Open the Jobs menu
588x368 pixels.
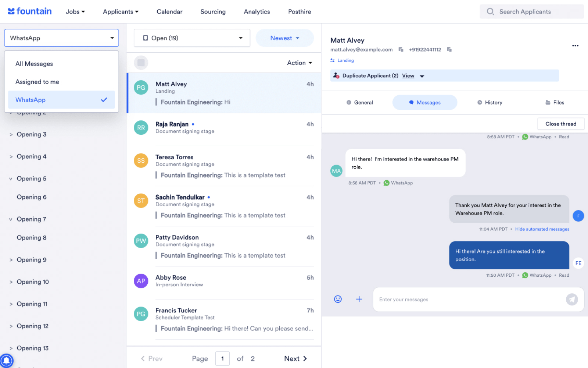point(75,12)
